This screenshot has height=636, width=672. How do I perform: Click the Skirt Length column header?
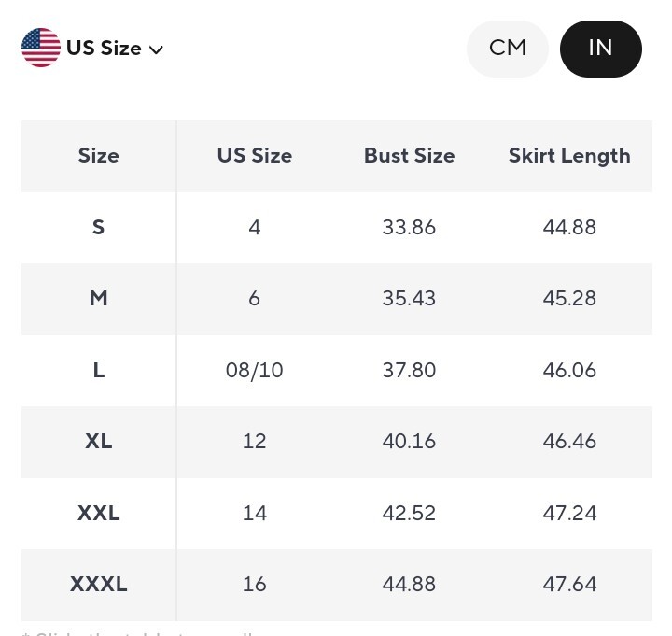pos(569,157)
